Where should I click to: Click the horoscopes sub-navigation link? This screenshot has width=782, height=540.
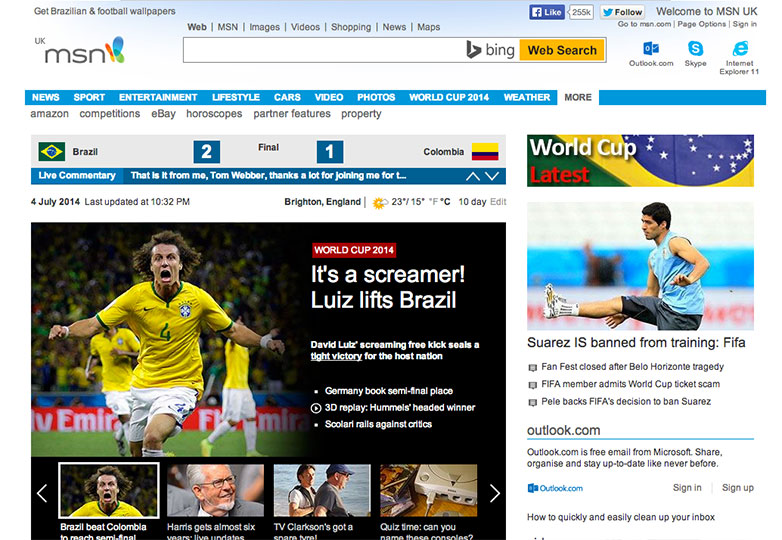214,114
